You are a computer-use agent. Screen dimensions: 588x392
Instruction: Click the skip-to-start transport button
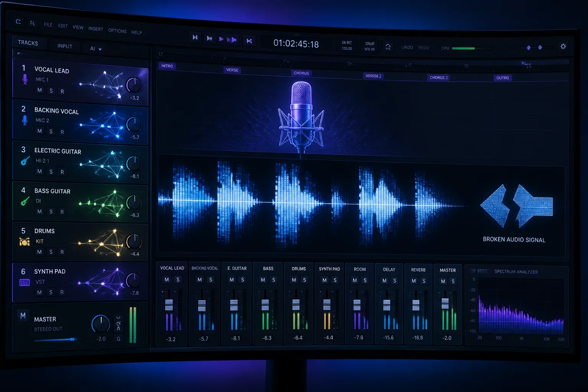click(x=195, y=38)
